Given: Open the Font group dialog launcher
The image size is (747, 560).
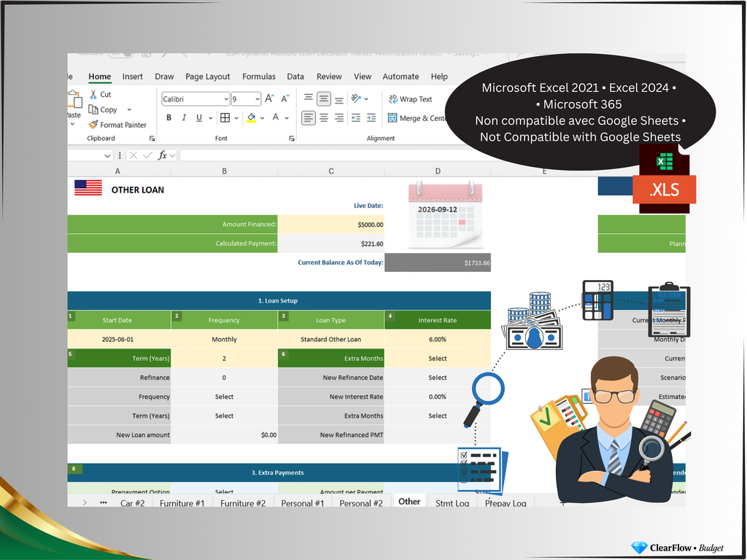Looking at the screenshot, I should pos(292,139).
